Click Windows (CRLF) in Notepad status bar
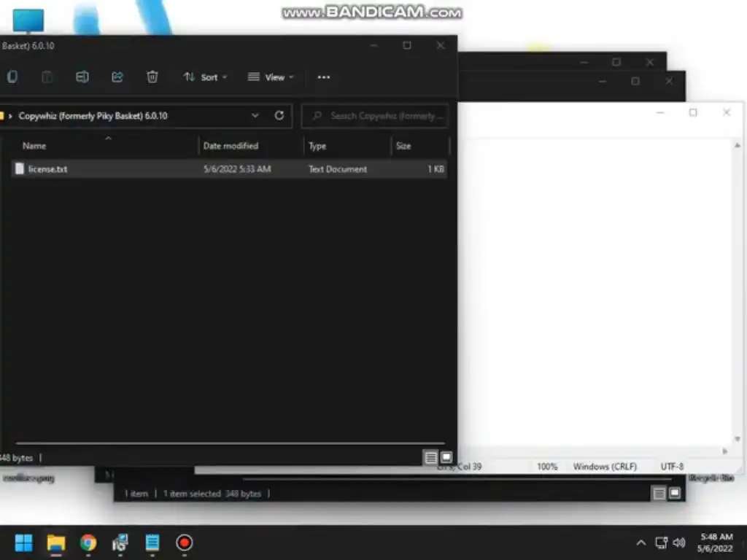The height and width of the screenshot is (560, 747). [605, 467]
